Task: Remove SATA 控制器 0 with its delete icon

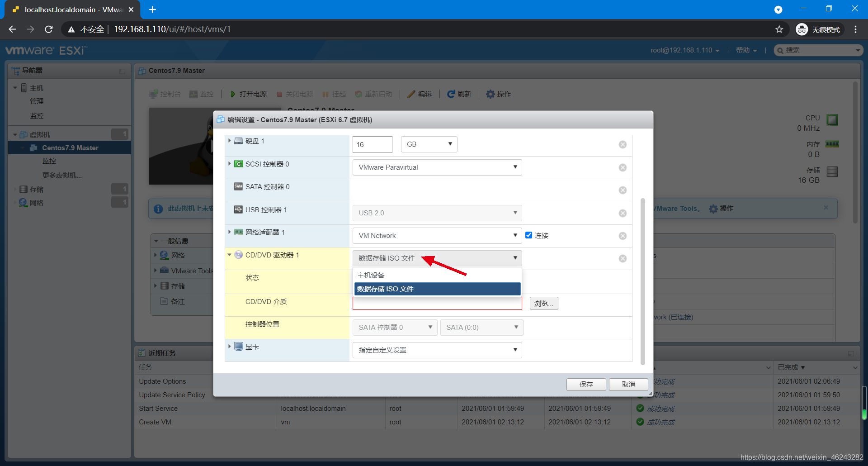Action: click(x=623, y=190)
